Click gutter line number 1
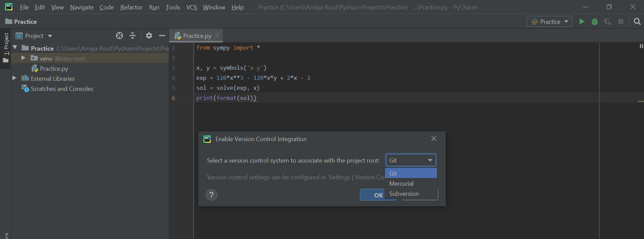644x239 pixels. pos(174,48)
